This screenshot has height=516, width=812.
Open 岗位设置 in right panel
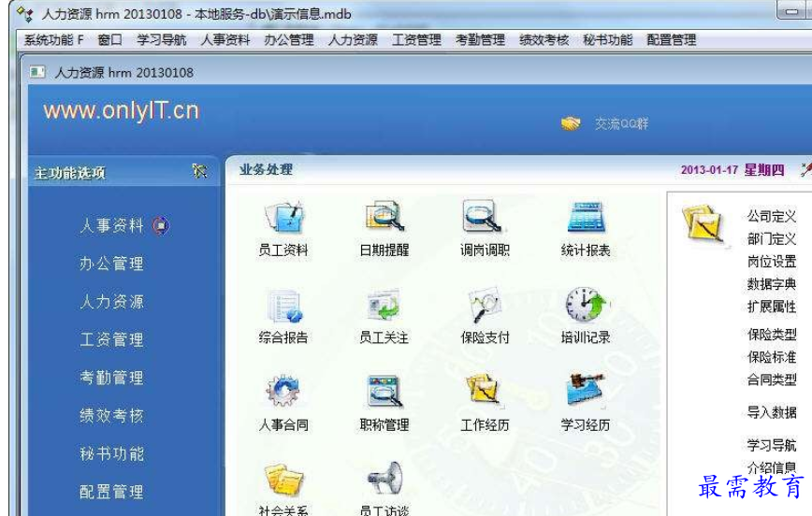pos(771,262)
